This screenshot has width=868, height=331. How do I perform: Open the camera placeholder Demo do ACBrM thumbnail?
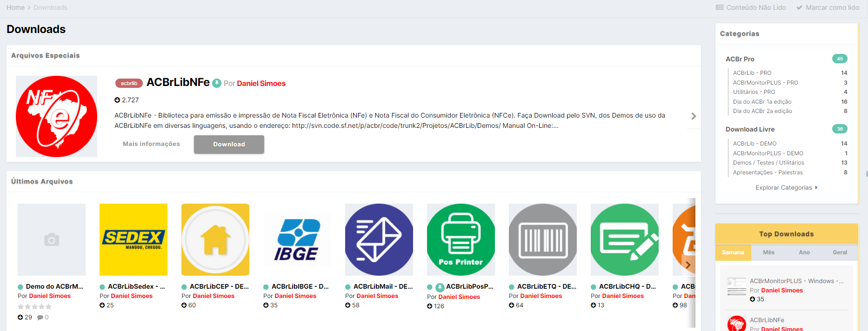coord(52,239)
